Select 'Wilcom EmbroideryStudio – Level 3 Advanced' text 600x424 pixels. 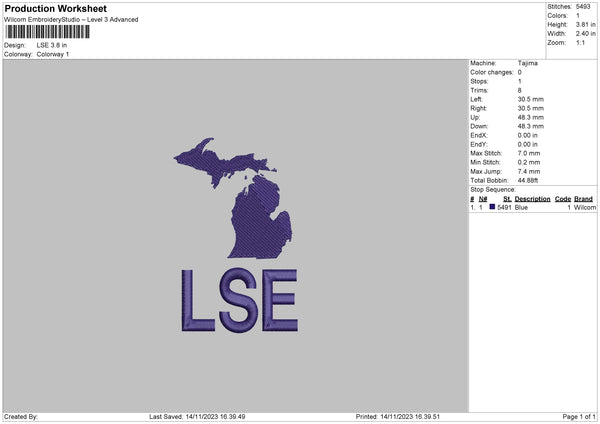pyautogui.click(x=71, y=20)
